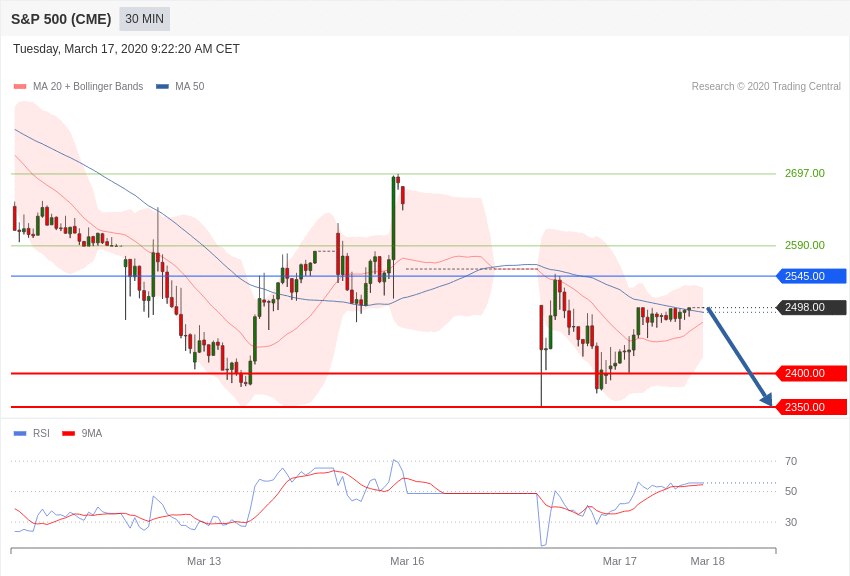Click the MA 50 legend label

pos(190,86)
